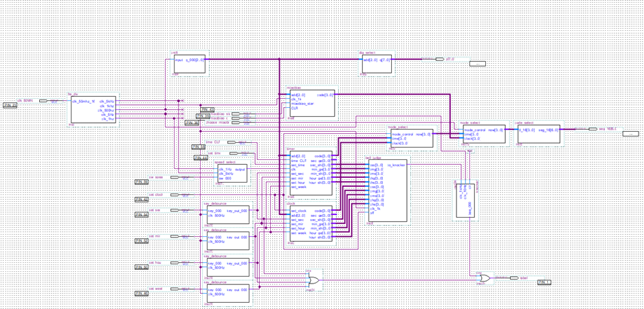Image resolution: width=644 pixels, height=309 pixels.
Task: Select the topmost key_debounce block
Action: (x=227, y=216)
